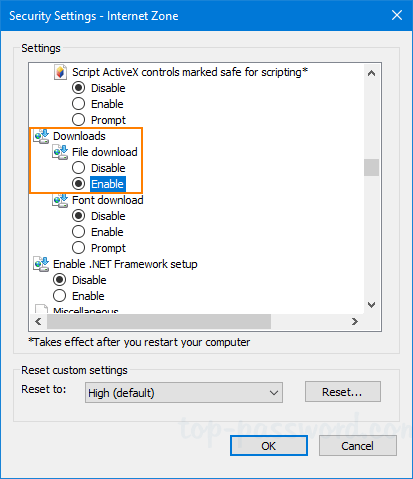The image size is (413, 479).
Task: Click the Reset... button
Action: (342, 392)
